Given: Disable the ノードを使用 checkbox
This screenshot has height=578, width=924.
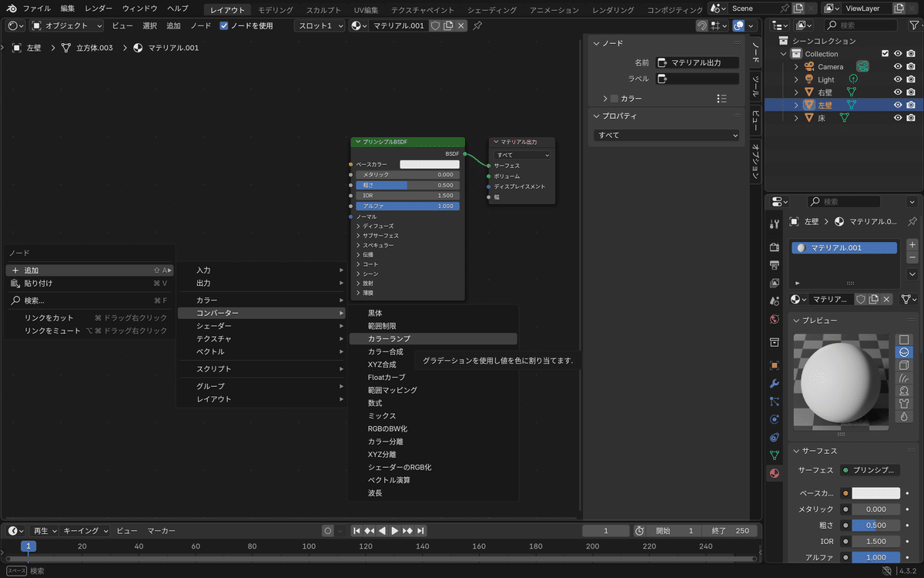Looking at the screenshot, I should [224, 25].
